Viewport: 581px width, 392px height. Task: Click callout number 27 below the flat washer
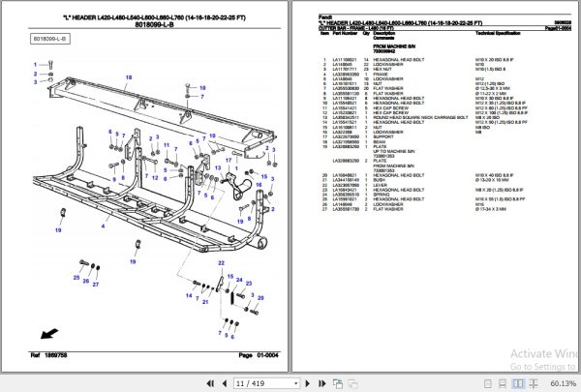[96, 285]
